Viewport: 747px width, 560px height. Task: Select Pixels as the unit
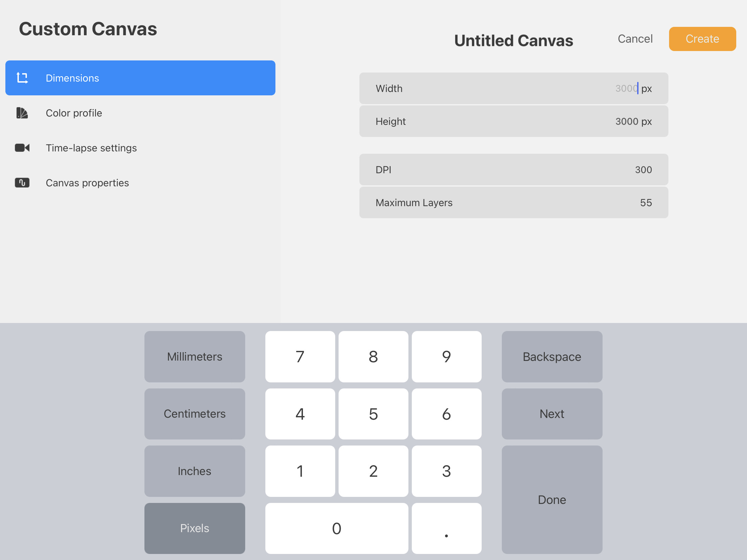(194, 528)
